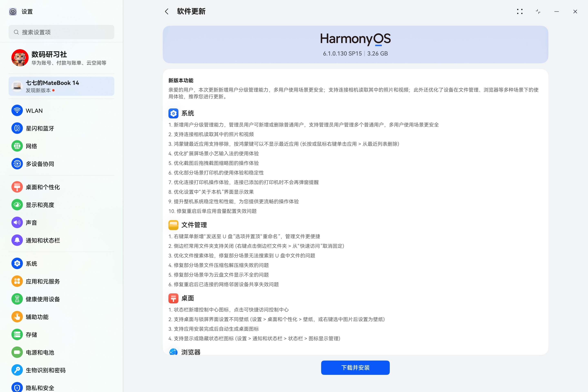
Task: Click the search settings field
Action: (x=61, y=32)
